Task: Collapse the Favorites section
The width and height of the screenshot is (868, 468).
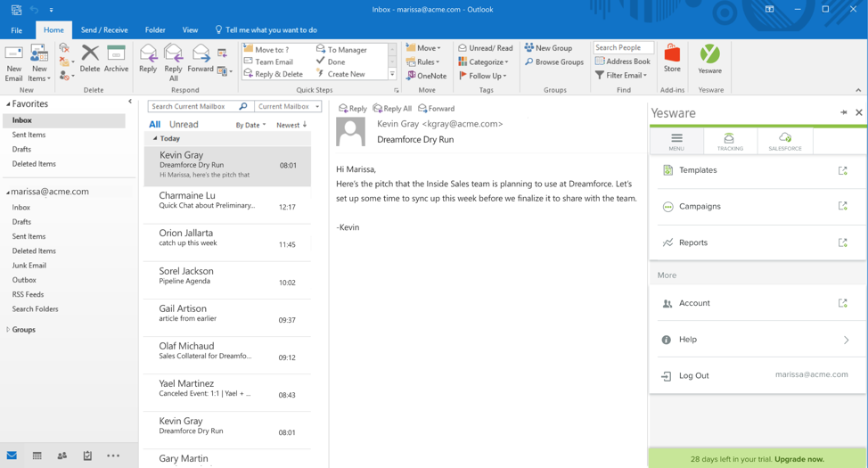Action: pos(8,104)
